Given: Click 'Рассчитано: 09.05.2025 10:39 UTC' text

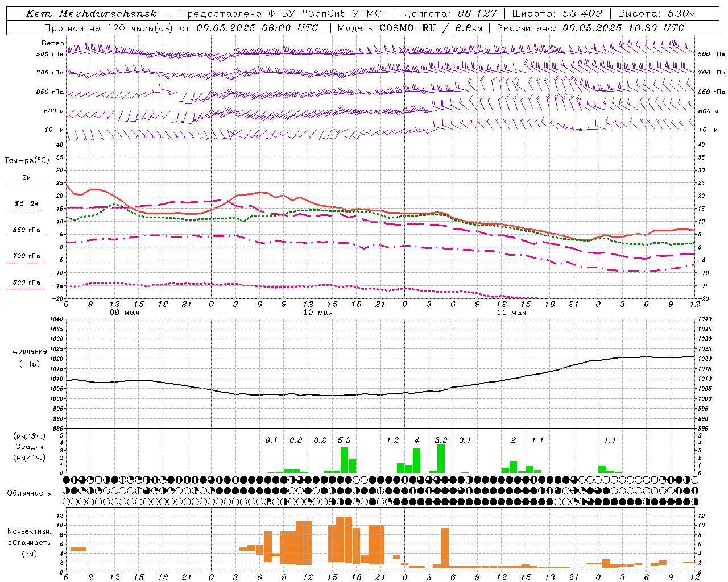Looking at the screenshot, I should pyautogui.click(x=590, y=28).
